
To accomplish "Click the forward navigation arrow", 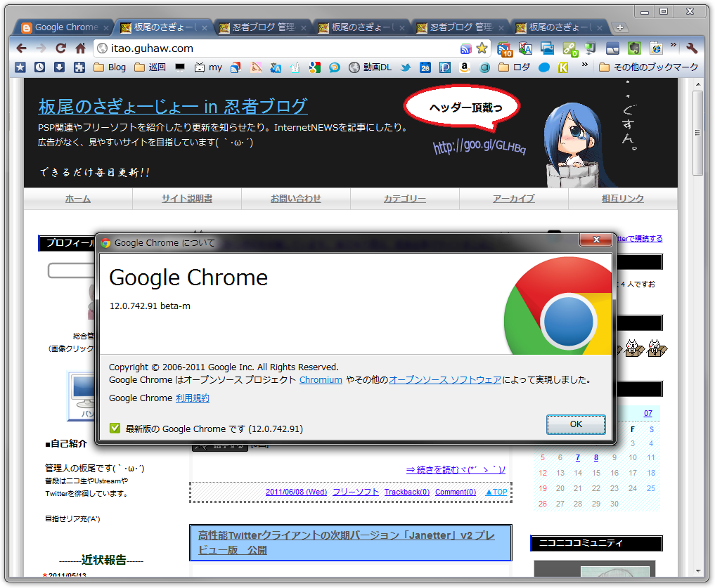I will pos(41,48).
